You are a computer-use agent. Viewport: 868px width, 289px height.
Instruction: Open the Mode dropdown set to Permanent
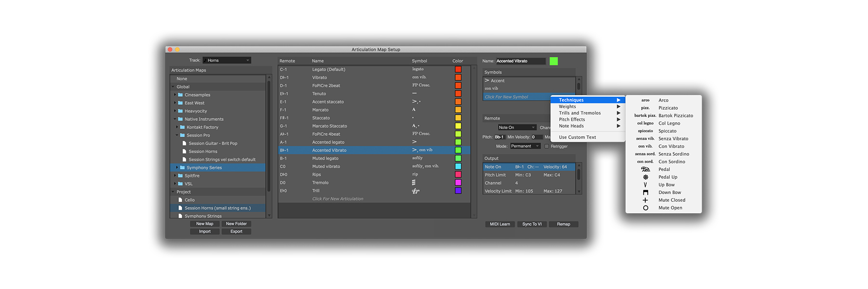(525, 146)
